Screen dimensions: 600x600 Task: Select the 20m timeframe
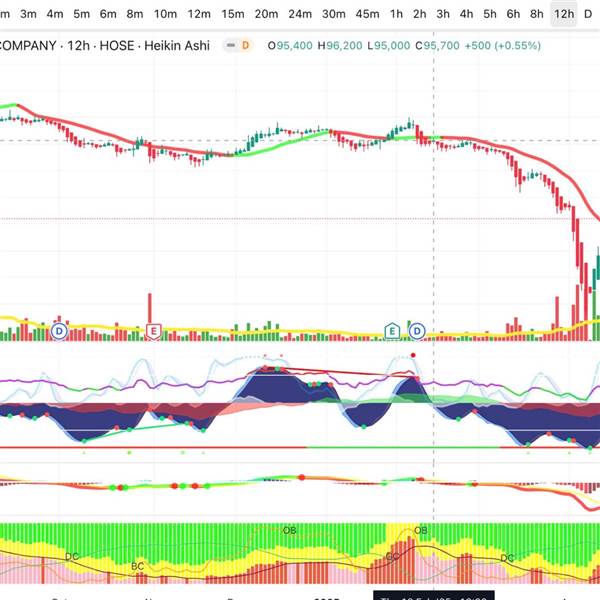[x=266, y=14]
